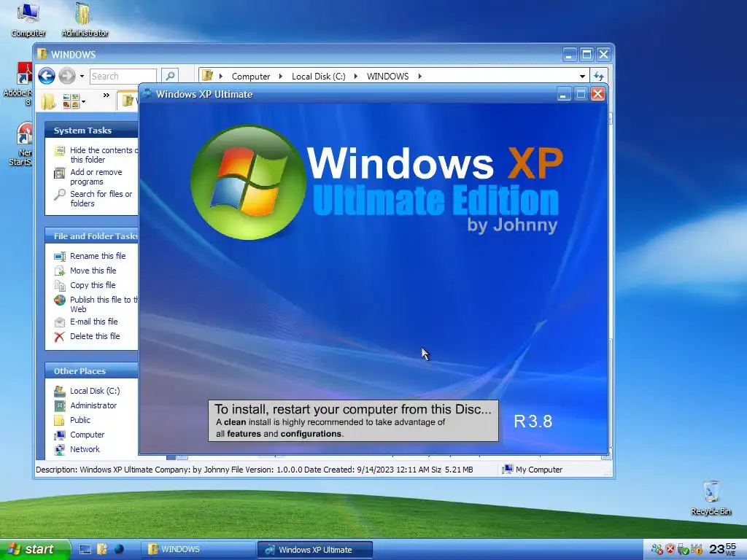Click the Windows orb logo in splash window
The width and height of the screenshot is (747, 560).
pos(248,182)
